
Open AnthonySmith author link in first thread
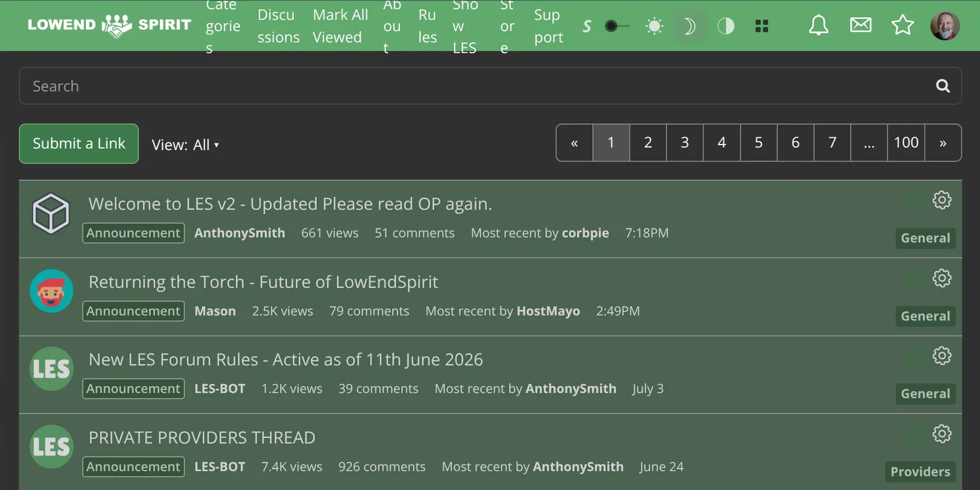tap(239, 233)
